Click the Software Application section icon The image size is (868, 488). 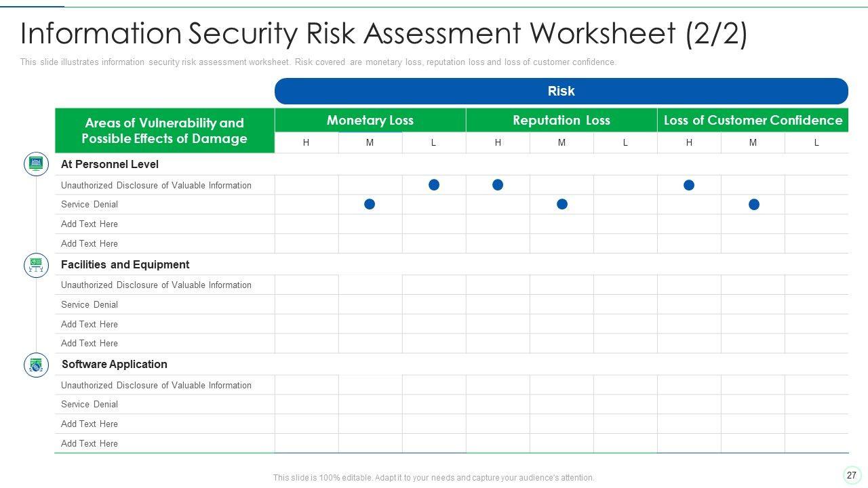pos(36,365)
